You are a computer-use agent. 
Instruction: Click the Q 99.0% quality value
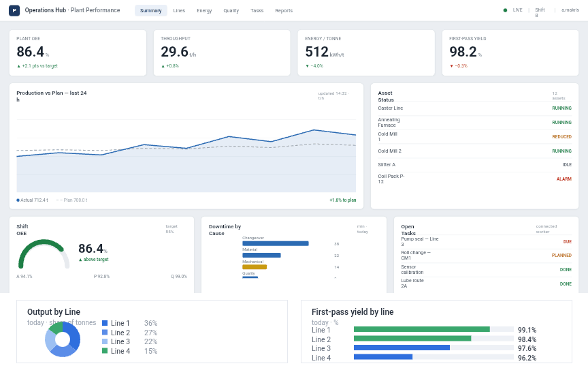click(x=179, y=277)
